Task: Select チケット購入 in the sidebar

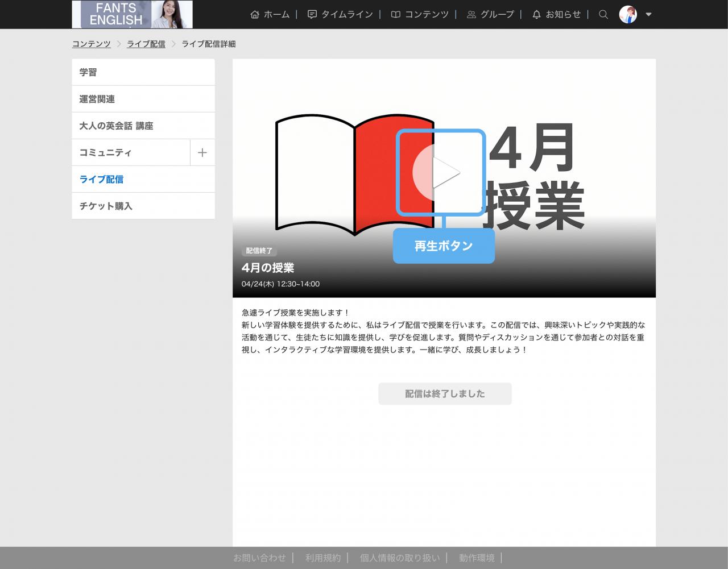Action: pos(143,206)
